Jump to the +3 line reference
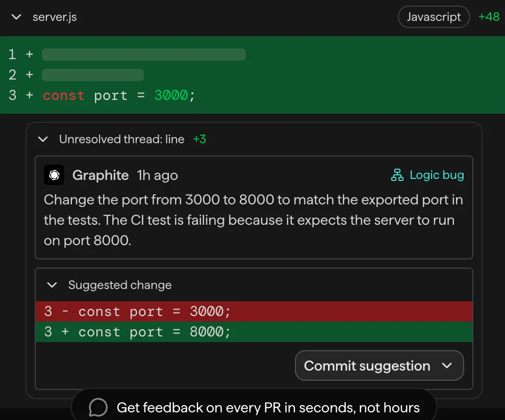 tap(199, 139)
